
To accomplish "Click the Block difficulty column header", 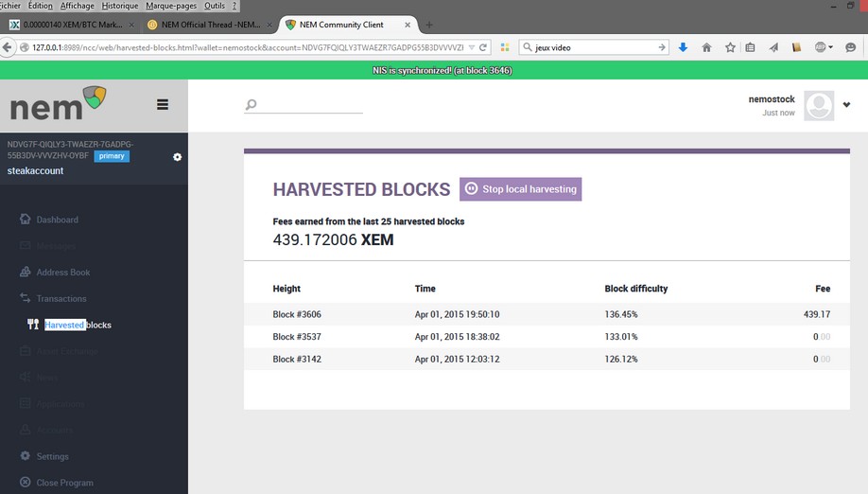I will coord(636,289).
